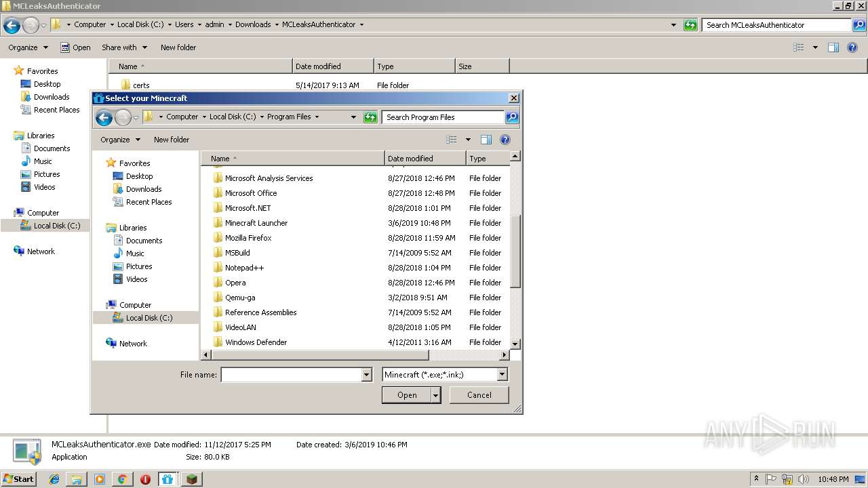Open Share with menu
The height and width of the screenshot is (488, 868).
(x=124, y=47)
